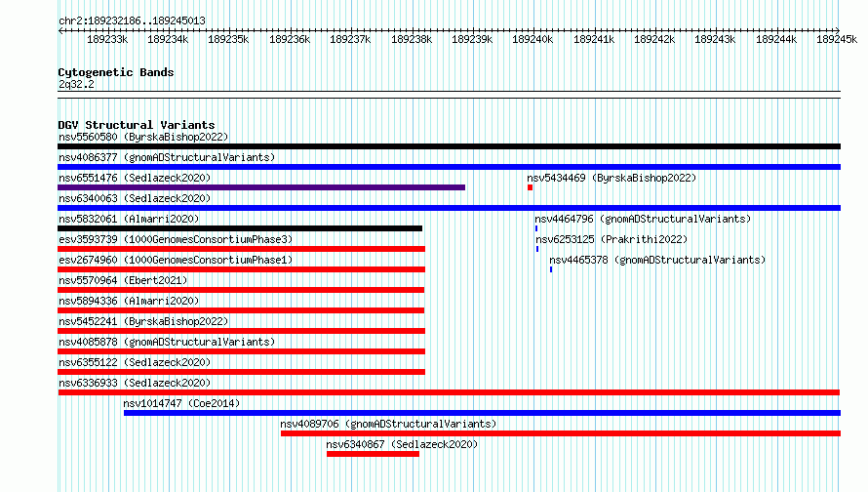Screen dimensions: 868x492
Task: Click the DGV Structural Variants track title
Action: pos(137,125)
